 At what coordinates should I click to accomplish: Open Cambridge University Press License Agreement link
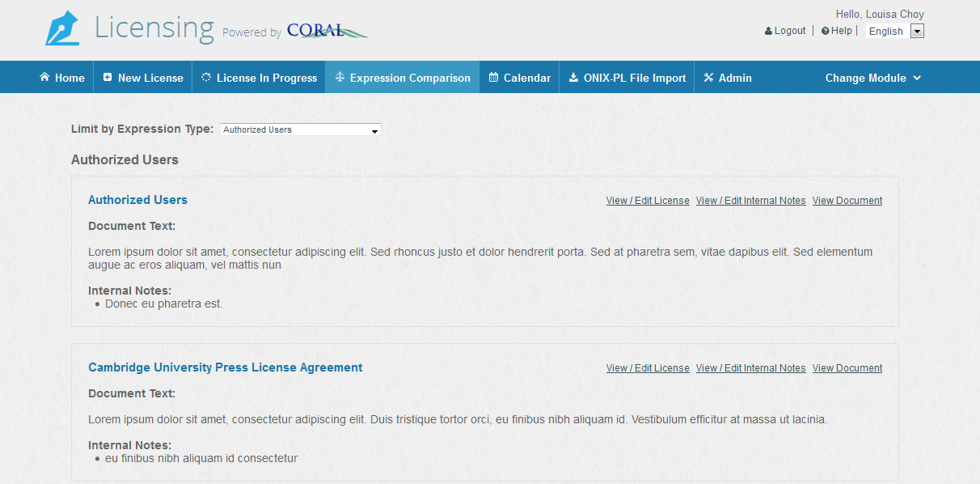coord(225,367)
